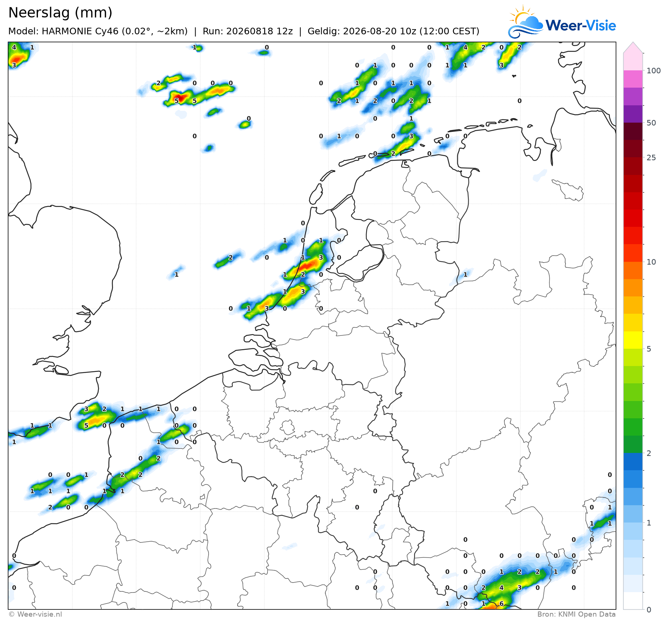Click the pink arrow tip atop the color scale

click(633, 48)
